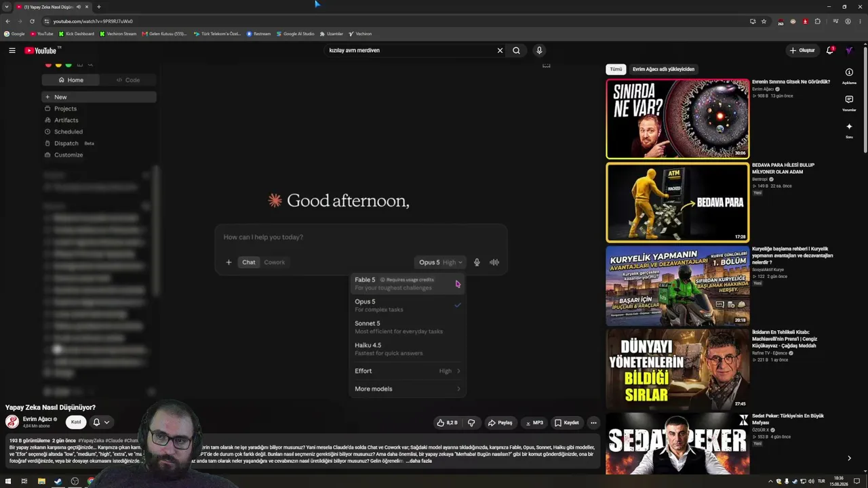Open Machiavelli'nin Prensi video title
The width and height of the screenshot is (868, 488).
(785, 339)
